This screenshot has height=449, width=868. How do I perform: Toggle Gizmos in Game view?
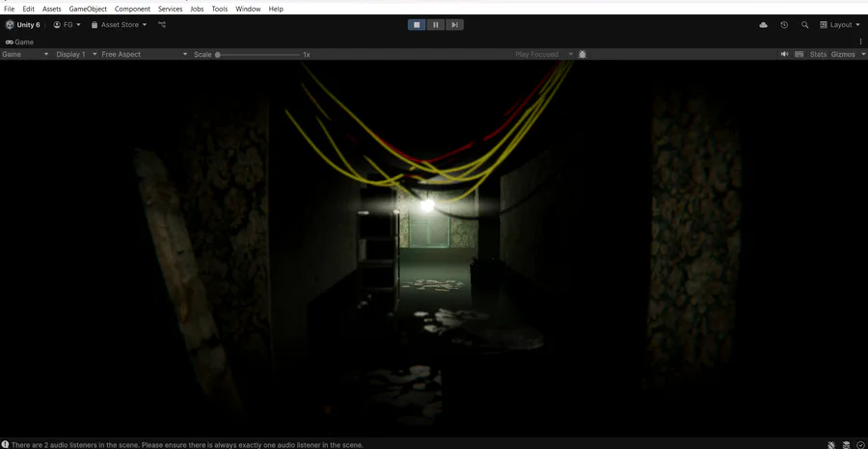tap(843, 54)
